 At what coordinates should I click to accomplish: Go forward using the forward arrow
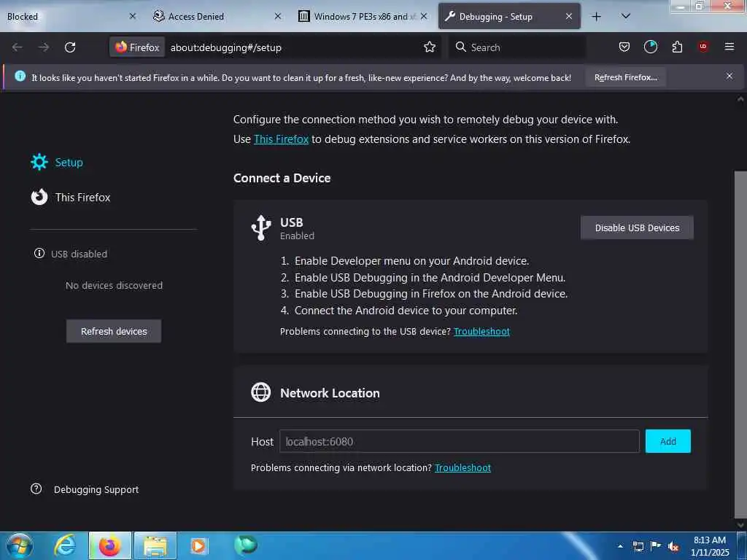pos(44,47)
